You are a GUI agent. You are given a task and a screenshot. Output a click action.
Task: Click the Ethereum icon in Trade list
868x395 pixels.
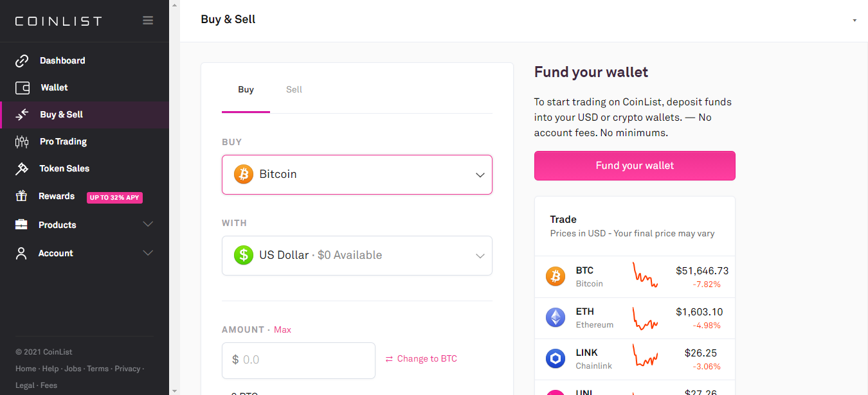tap(556, 318)
